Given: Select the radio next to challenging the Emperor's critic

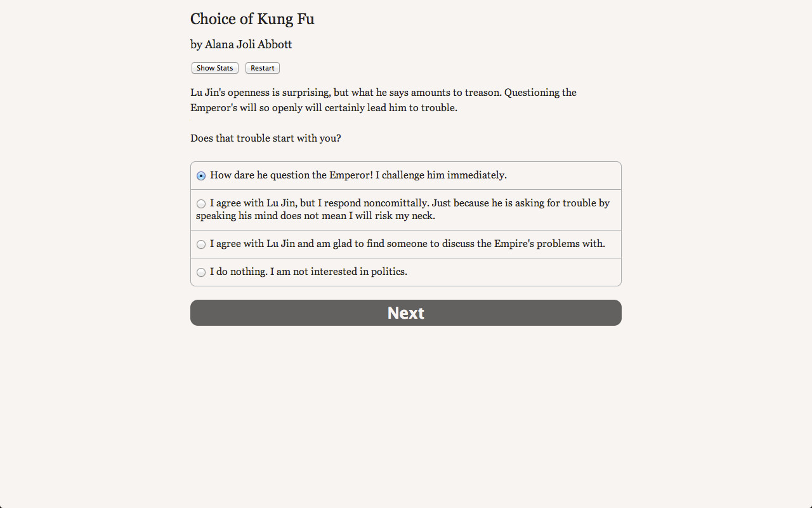Looking at the screenshot, I should [201, 175].
